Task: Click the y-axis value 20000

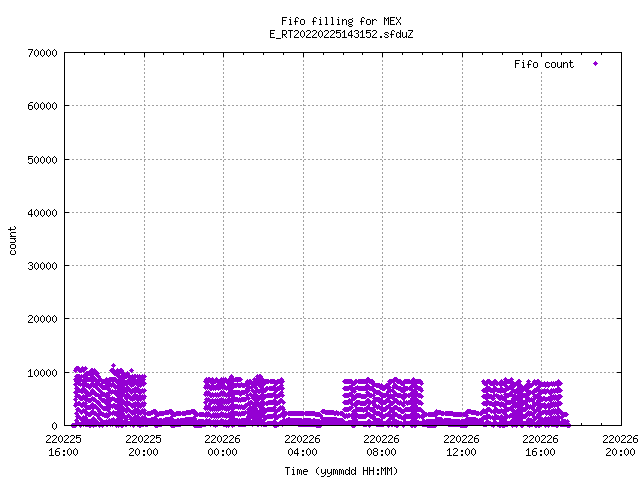Action: [x=42, y=319]
